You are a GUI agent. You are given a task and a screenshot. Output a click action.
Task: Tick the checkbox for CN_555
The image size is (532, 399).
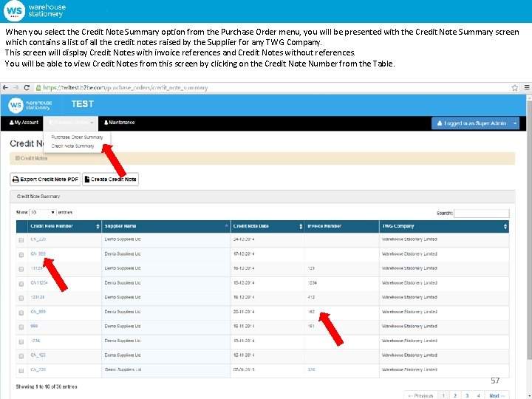click(21, 313)
